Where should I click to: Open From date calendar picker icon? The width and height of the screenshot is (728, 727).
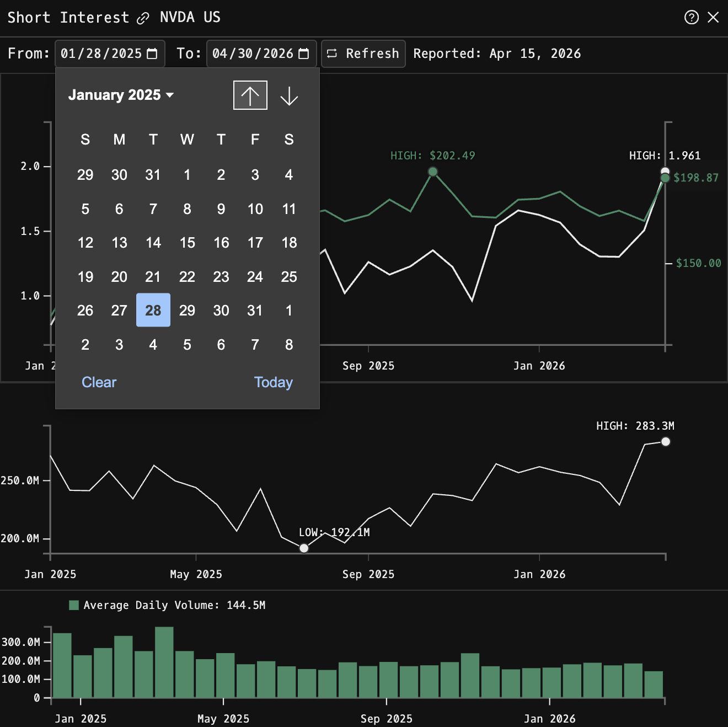[153, 54]
